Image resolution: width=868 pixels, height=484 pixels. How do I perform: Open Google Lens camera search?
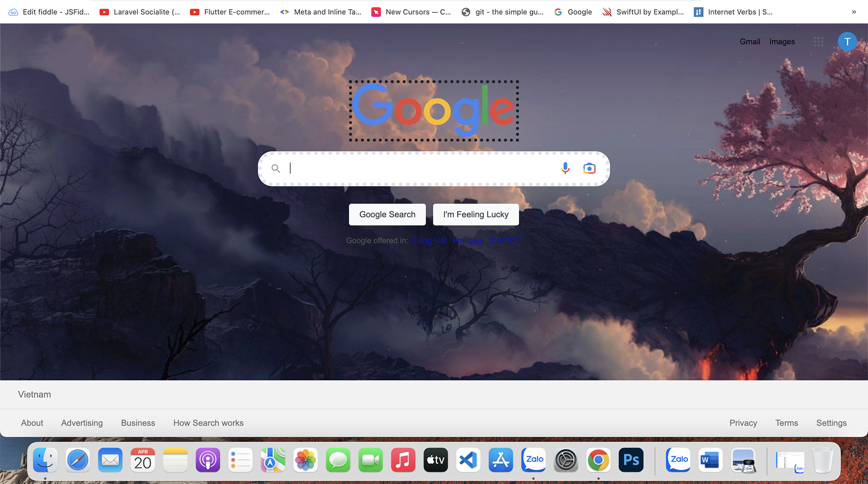(589, 168)
